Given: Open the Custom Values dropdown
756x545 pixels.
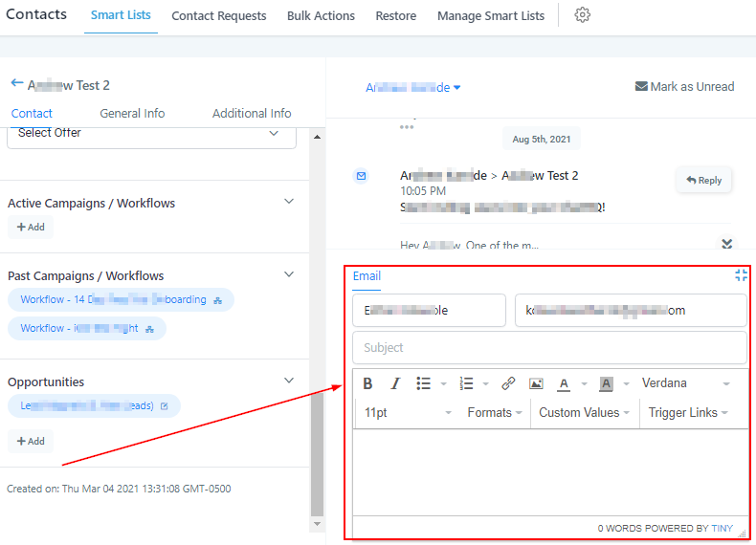Looking at the screenshot, I should click(585, 413).
